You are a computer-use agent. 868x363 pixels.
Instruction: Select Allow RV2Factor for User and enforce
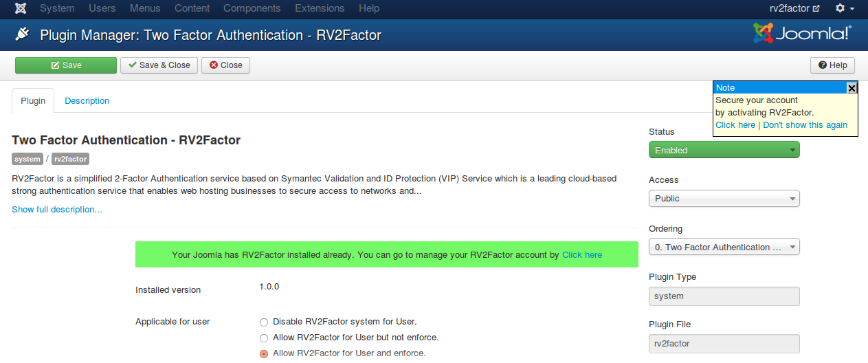pyautogui.click(x=264, y=353)
